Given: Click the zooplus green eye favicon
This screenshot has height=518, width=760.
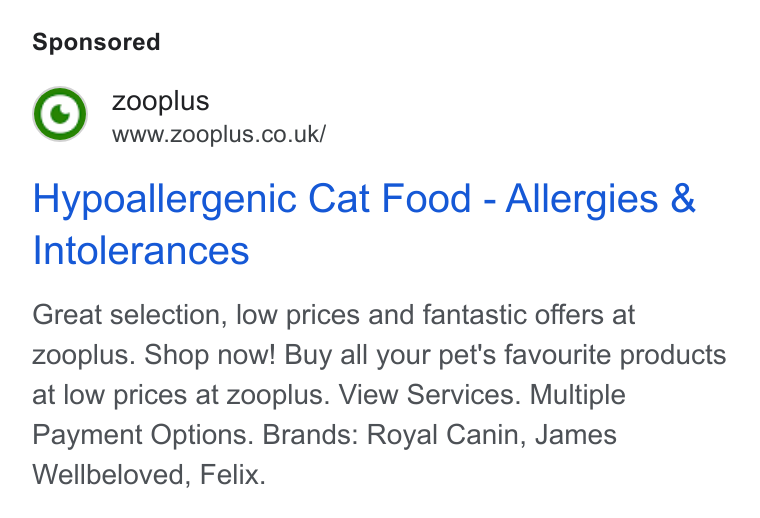Looking at the screenshot, I should (60, 114).
